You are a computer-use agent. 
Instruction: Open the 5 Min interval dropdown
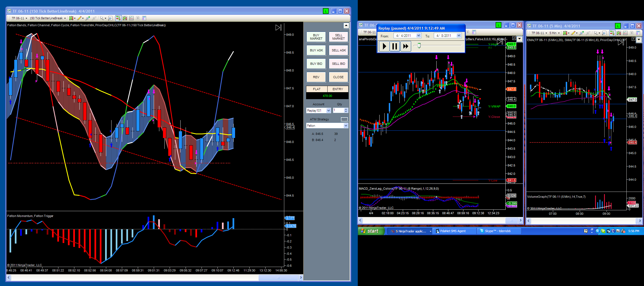coord(555,33)
